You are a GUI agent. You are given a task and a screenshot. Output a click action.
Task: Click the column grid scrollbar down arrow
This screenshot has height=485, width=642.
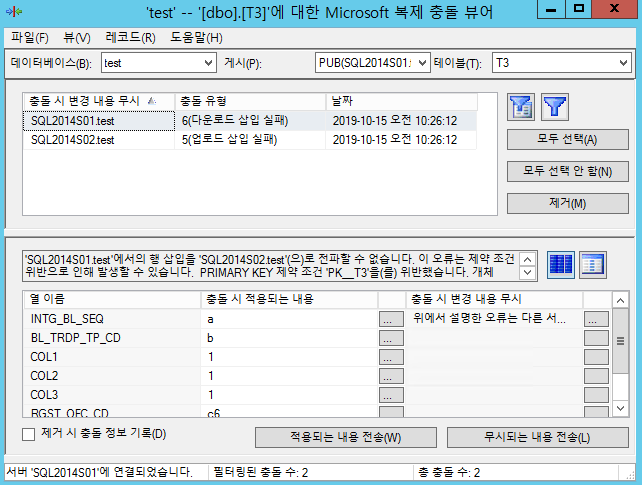pyautogui.click(x=620, y=408)
